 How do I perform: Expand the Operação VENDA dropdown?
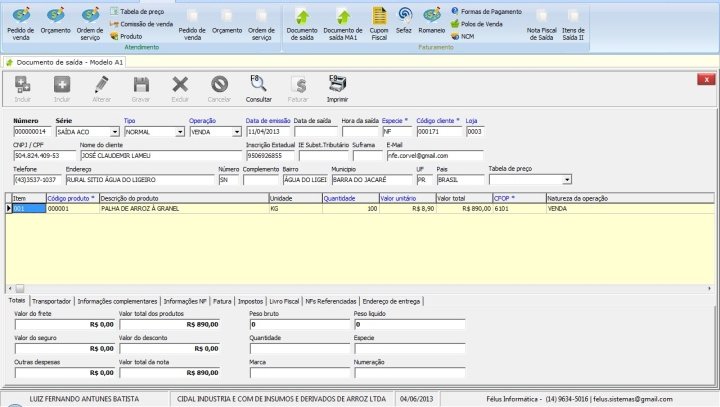pyautogui.click(x=236, y=132)
